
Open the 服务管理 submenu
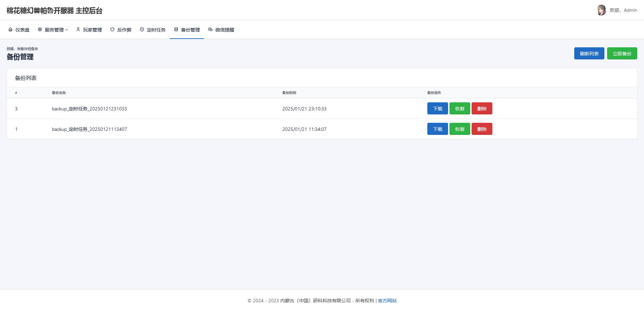coord(53,30)
